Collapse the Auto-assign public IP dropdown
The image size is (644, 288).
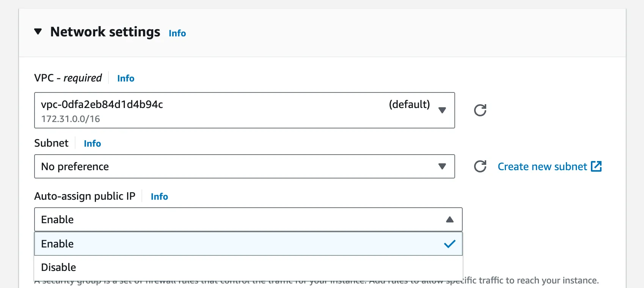(x=248, y=219)
